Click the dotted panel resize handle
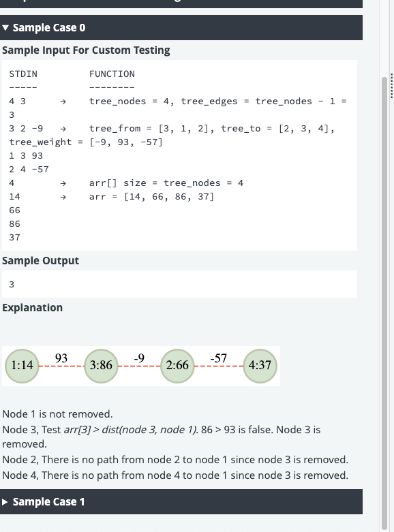 [392, 85]
